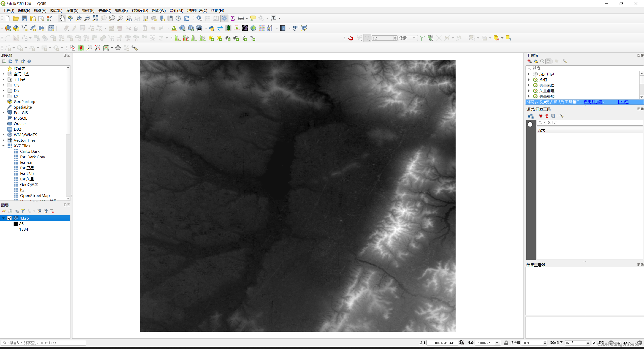Expand the 最近用过 toolbox group

529,74
